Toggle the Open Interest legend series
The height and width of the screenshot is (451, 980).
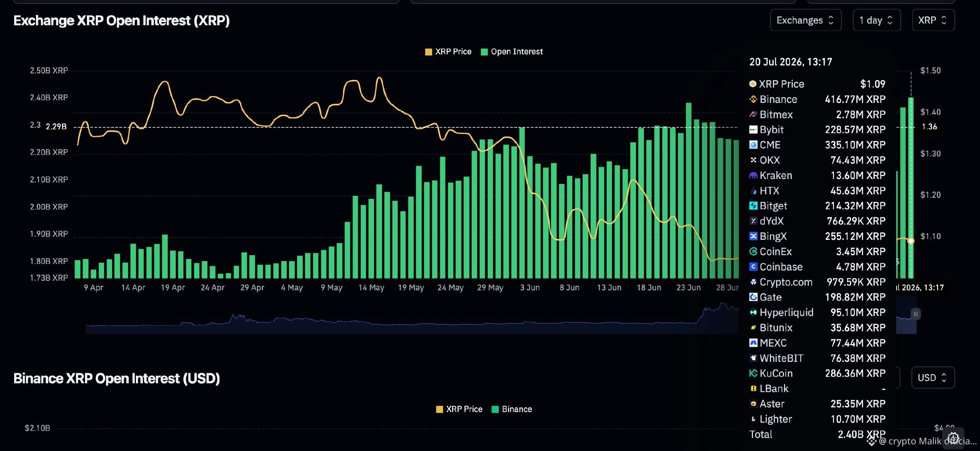coord(512,52)
